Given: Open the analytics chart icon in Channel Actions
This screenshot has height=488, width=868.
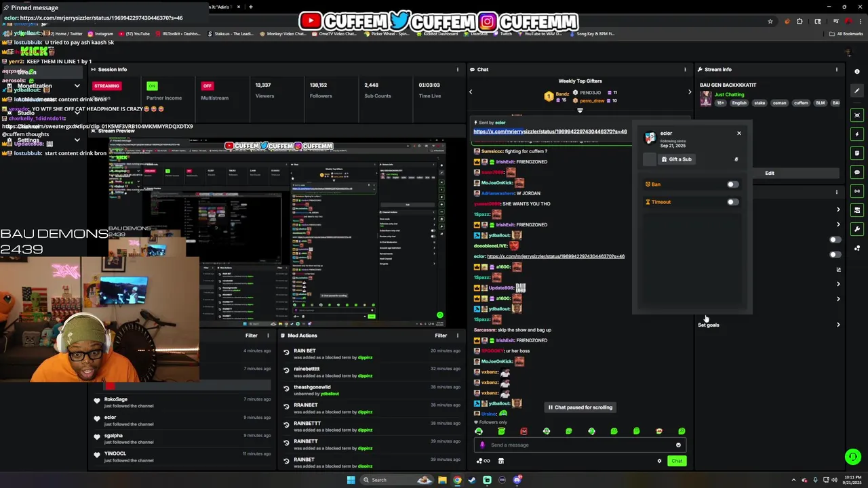Looking at the screenshot, I should pyautogui.click(x=839, y=269).
